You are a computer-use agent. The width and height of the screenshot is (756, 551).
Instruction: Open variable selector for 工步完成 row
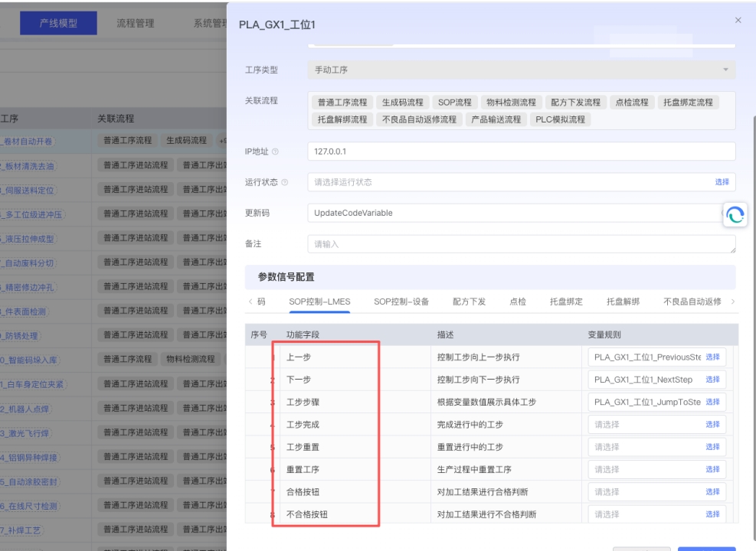(x=712, y=424)
